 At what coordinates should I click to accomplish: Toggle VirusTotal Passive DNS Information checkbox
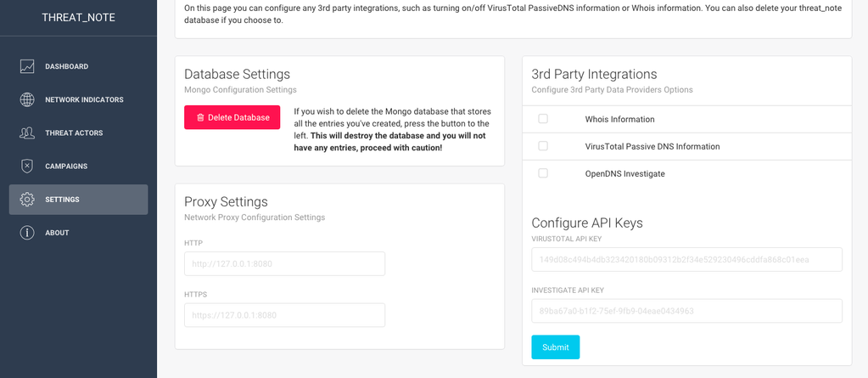click(x=543, y=146)
